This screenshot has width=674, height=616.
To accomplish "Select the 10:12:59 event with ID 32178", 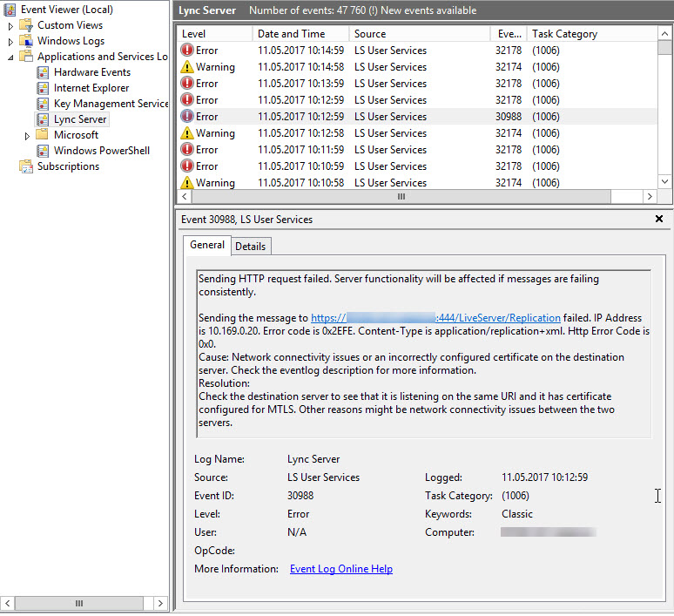I will point(416,100).
